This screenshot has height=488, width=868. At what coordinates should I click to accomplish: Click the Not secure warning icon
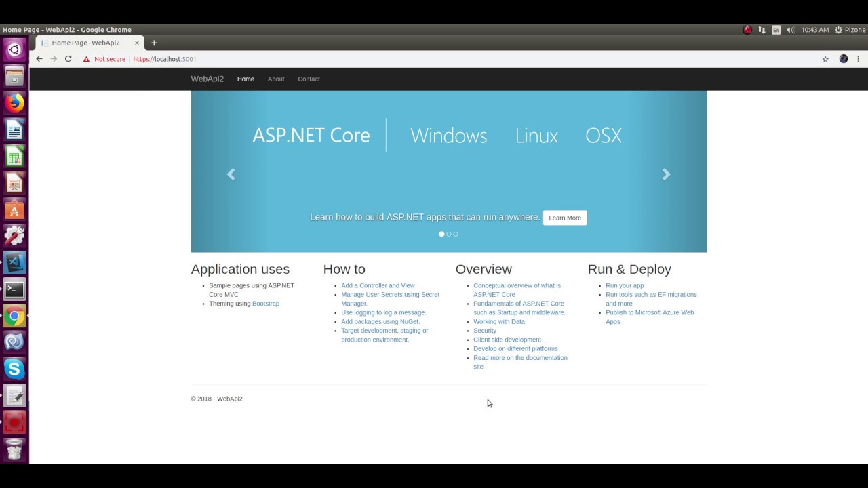[86, 59]
